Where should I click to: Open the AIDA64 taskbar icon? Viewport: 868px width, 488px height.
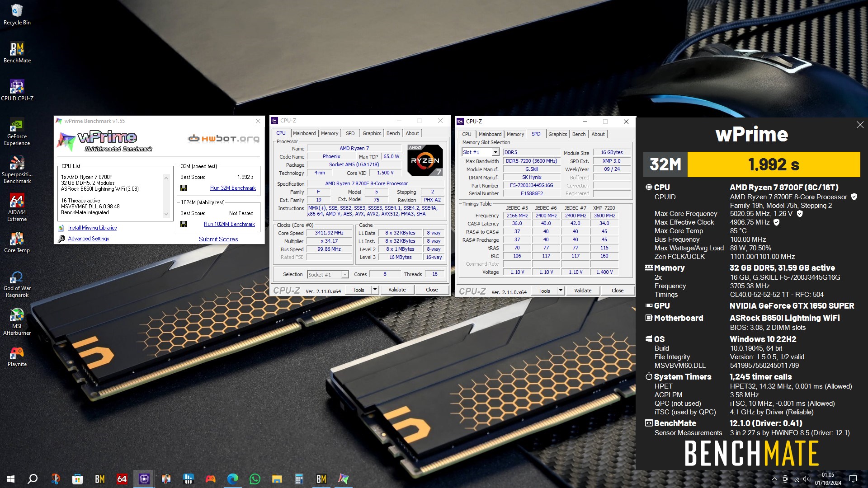(122, 479)
